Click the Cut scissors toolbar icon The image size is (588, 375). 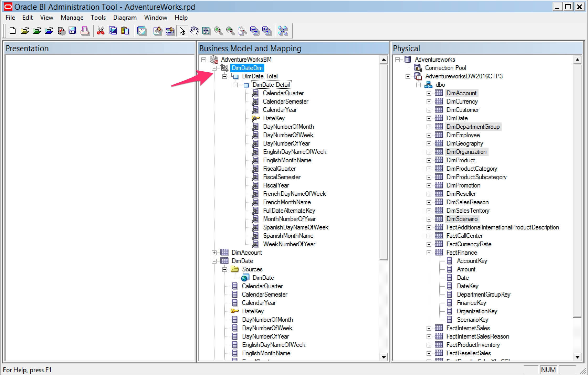pyautogui.click(x=101, y=31)
